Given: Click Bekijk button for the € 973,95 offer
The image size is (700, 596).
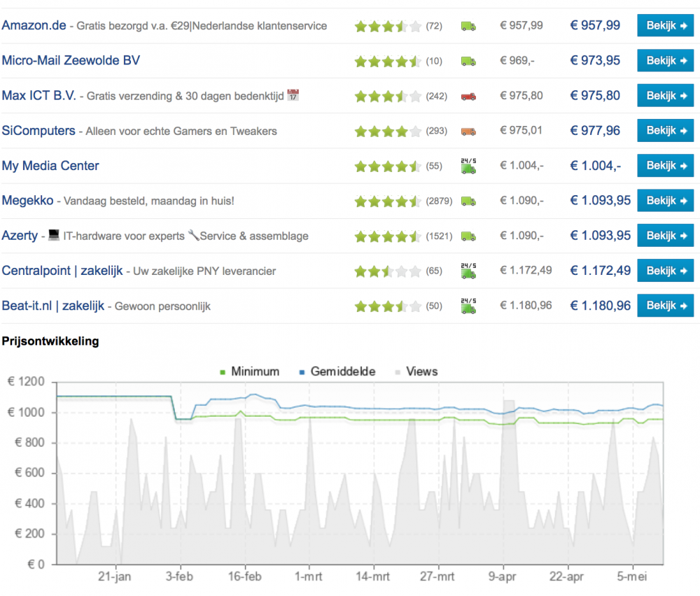Looking at the screenshot, I should [x=665, y=60].
